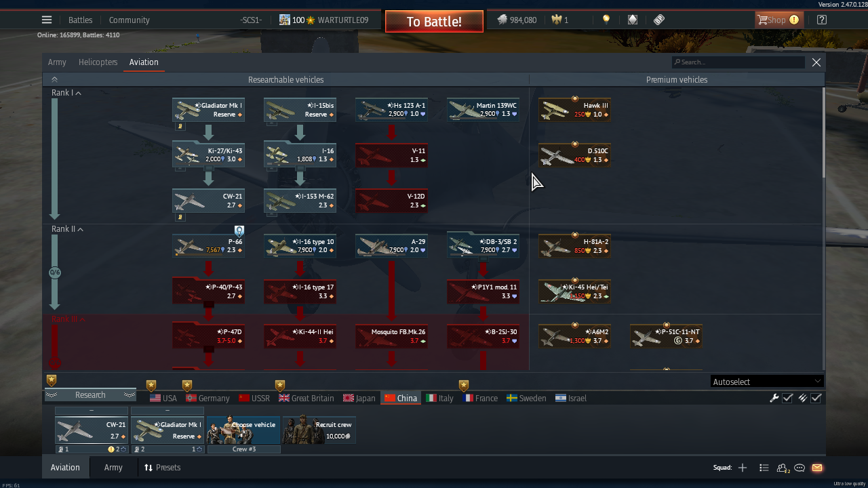Click the gold star badge above Great Britain
868x488 pixels.
point(280,386)
